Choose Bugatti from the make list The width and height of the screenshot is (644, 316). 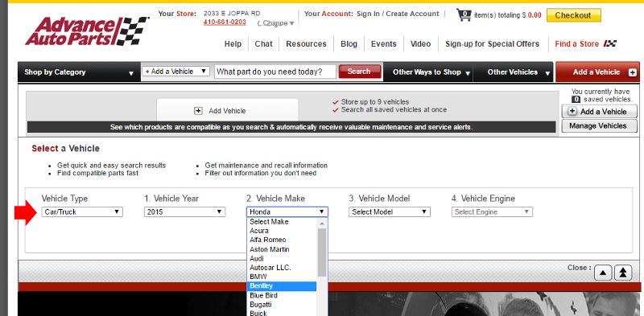click(x=282, y=305)
